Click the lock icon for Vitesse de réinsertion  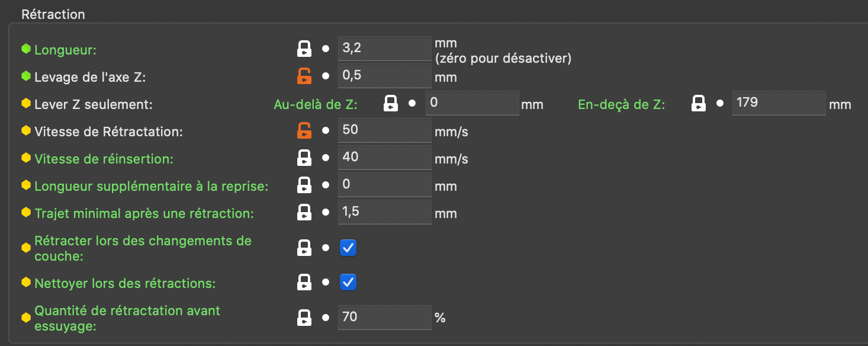coord(304,158)
